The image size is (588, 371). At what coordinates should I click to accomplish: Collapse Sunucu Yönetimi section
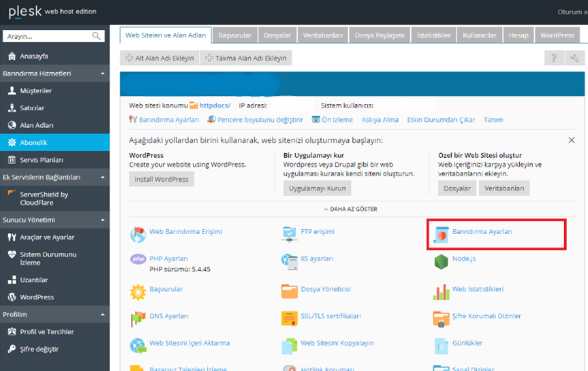pos(102,220)
